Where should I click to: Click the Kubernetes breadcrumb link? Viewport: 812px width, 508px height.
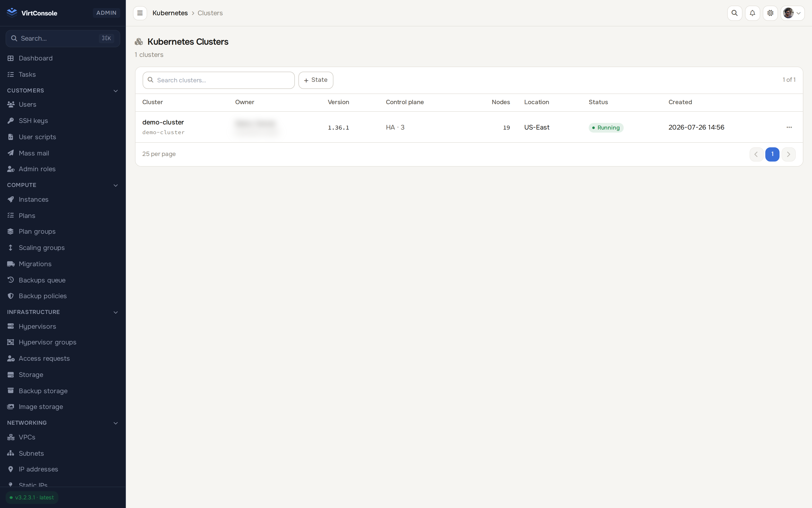point(170,13)
